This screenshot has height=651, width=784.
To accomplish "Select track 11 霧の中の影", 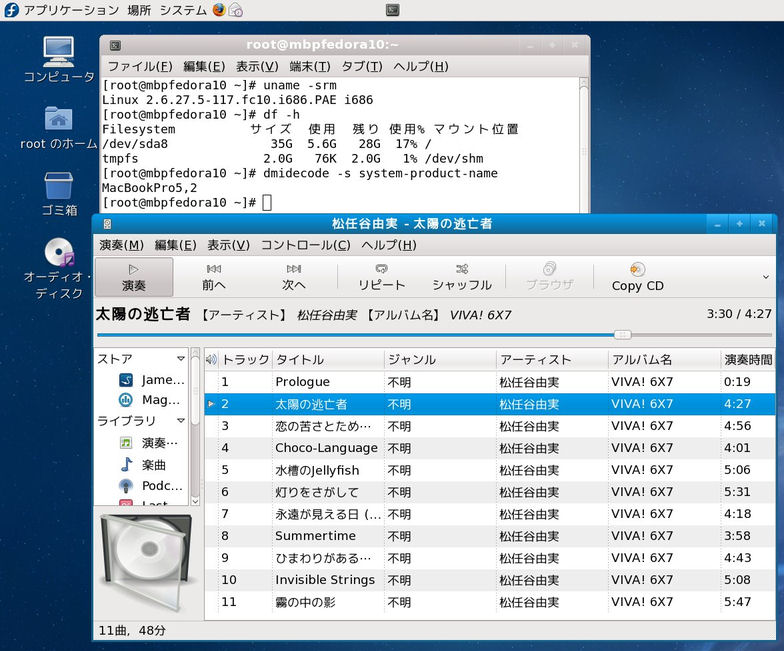I will point(490,602).
